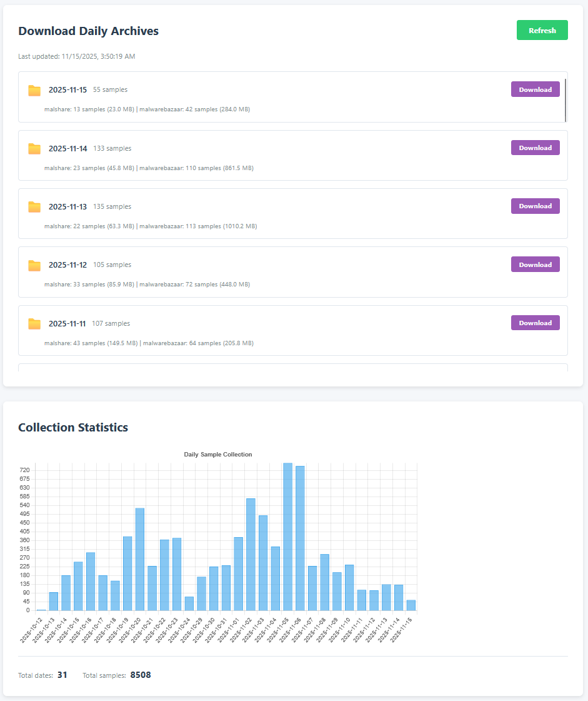The image size is (588, 701).
Task: Download the 2025-11-15 archive
Action: tap(535, 89)
